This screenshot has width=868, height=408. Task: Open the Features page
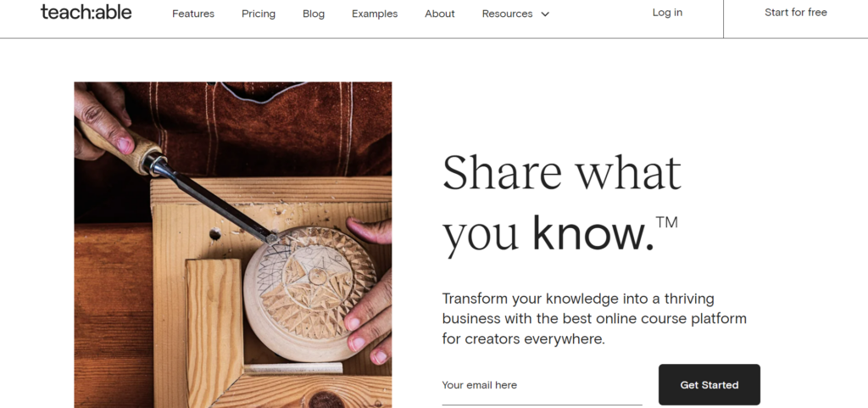point(193,14)
